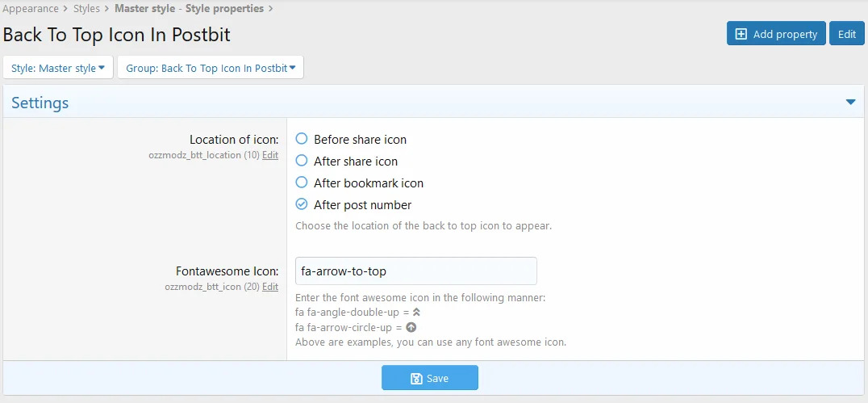
Task: Click the floppy disk Save icon
Action: pos(416,378)
